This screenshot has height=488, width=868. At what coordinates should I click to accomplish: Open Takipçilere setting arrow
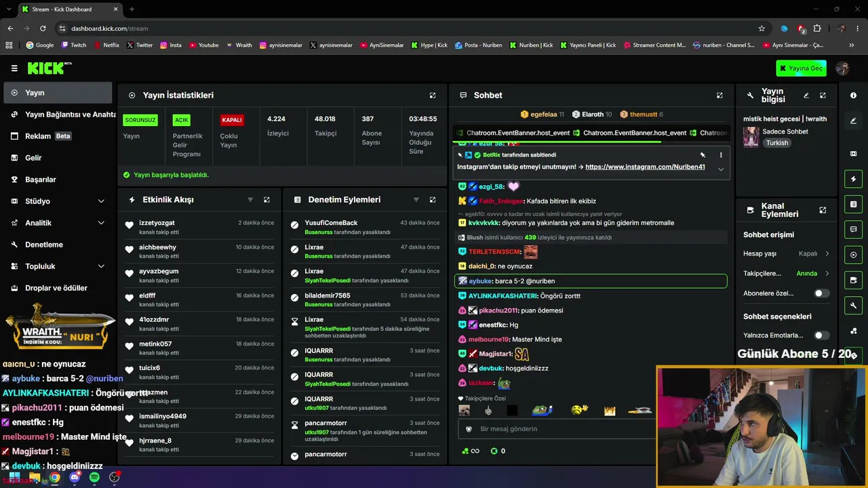pos(827,273)
